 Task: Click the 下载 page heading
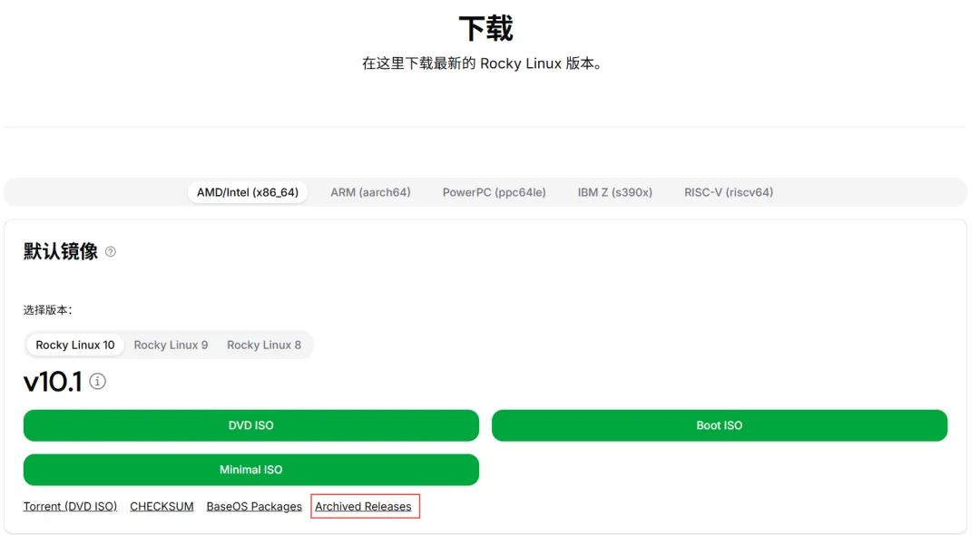click(x=485, y=29)
